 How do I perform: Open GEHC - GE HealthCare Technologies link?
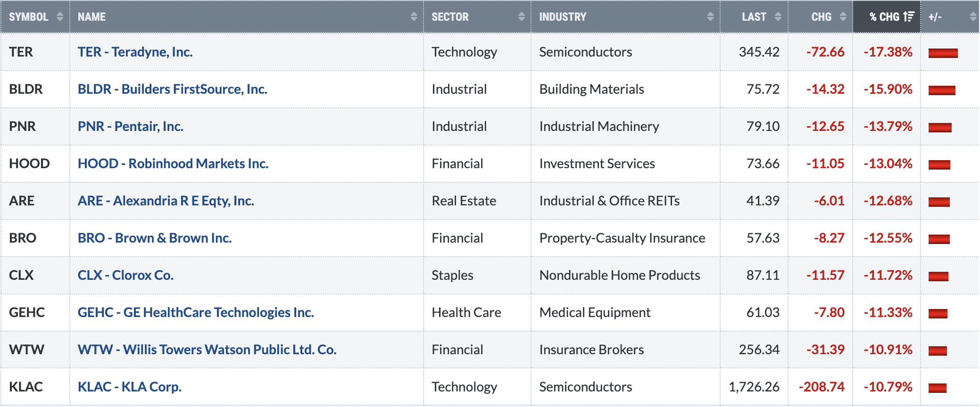click(196, 312)
